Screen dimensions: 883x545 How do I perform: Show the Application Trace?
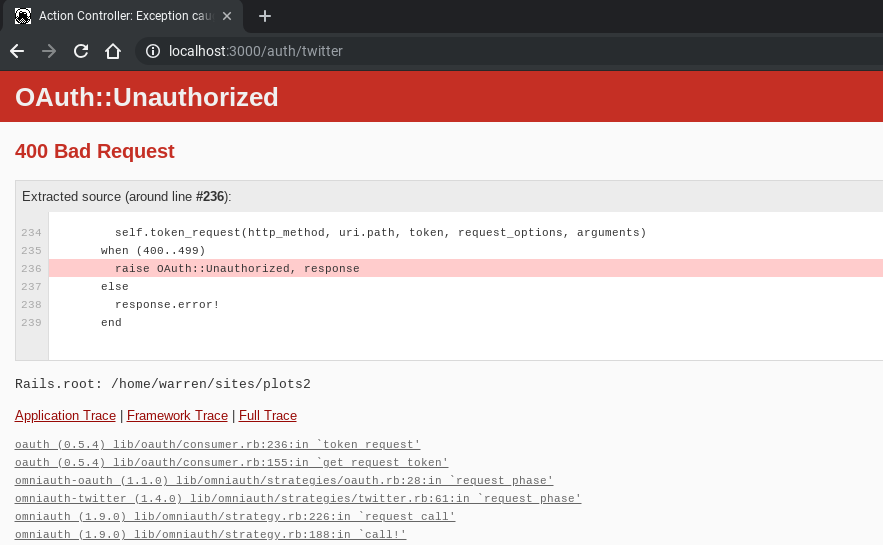(x=65, y=416)
